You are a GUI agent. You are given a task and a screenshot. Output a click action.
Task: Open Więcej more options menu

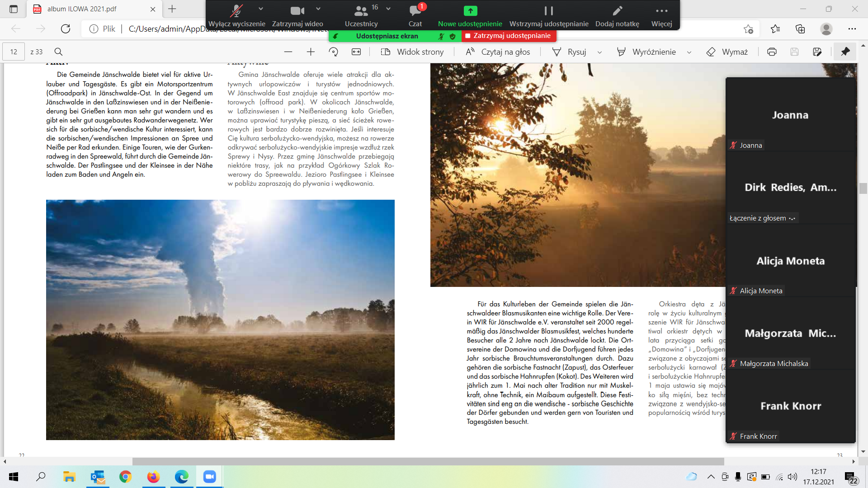point(661,15)
